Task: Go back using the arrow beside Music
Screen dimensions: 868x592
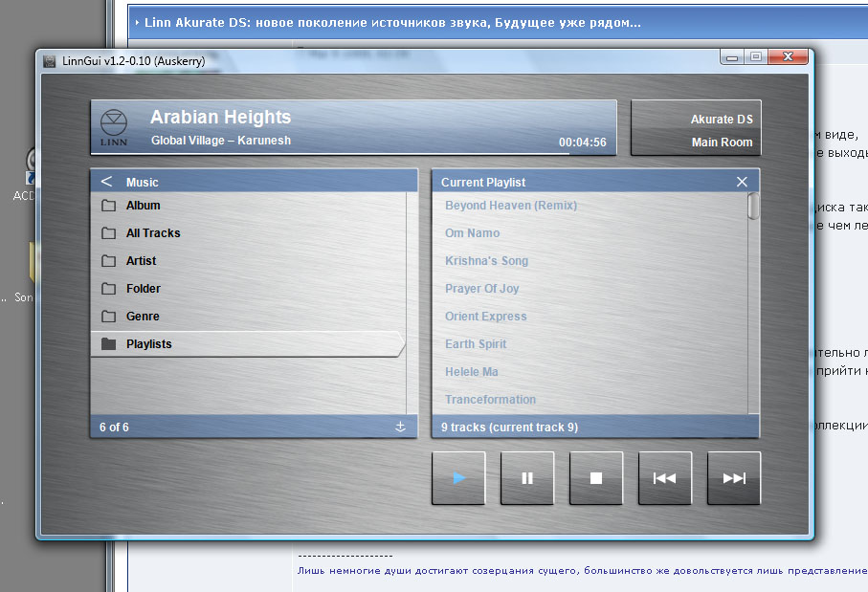Action: [x=107, y=182]
